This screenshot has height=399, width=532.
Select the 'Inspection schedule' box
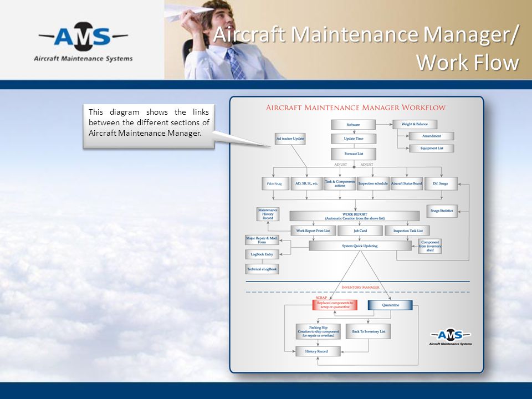[x=373, y=183]
